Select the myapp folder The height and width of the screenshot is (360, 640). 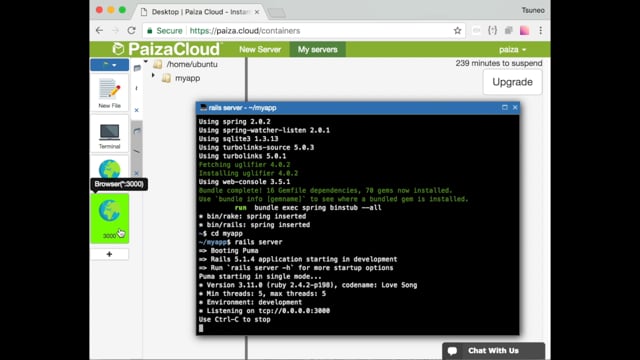tap(187, 78)
